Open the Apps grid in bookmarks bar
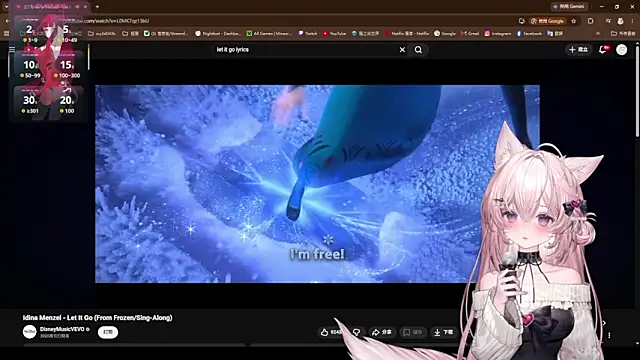 [6, 33]
